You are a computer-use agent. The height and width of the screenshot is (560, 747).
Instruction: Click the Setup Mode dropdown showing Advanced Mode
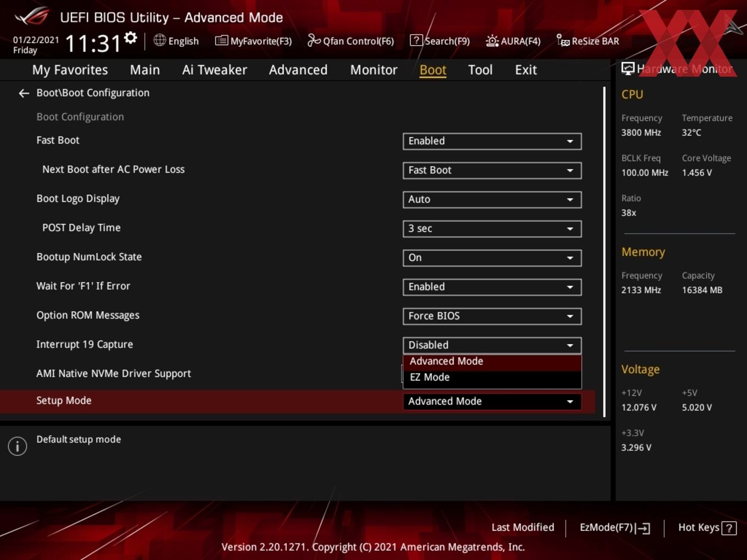click(x=492, y=401)
